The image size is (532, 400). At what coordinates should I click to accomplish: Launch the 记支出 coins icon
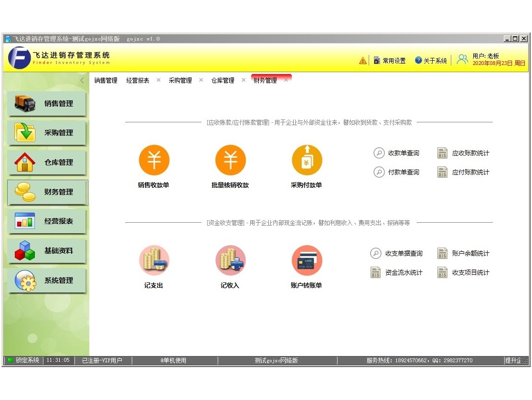(154, 261)
